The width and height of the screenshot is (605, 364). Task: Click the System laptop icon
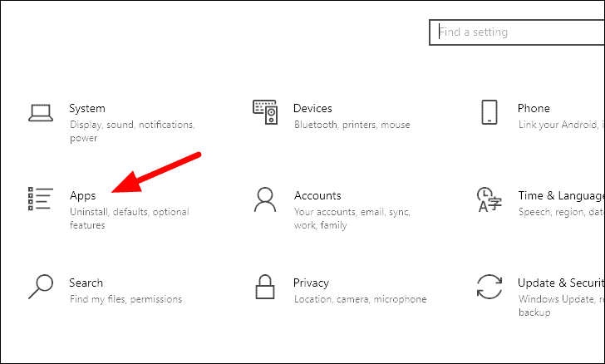(x=41, y=113)
